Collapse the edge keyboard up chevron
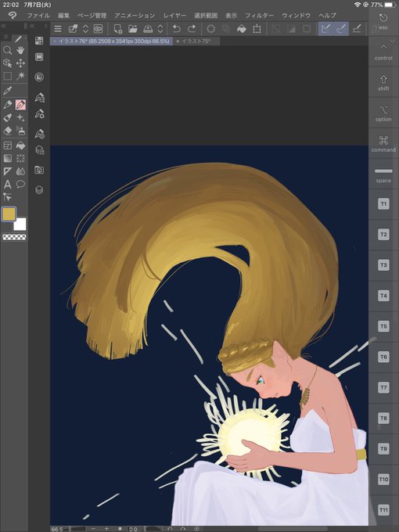The image size is (399, 532). 383,47
